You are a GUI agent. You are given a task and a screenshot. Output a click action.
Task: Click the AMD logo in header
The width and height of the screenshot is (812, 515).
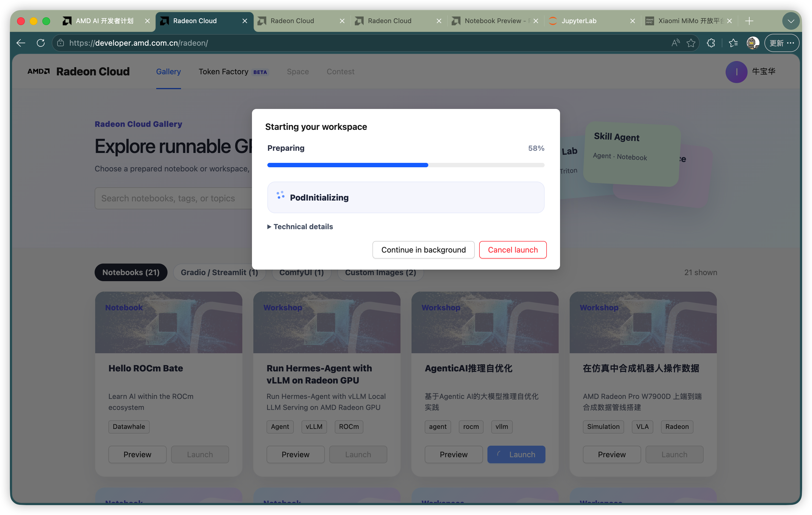point(39,72)
